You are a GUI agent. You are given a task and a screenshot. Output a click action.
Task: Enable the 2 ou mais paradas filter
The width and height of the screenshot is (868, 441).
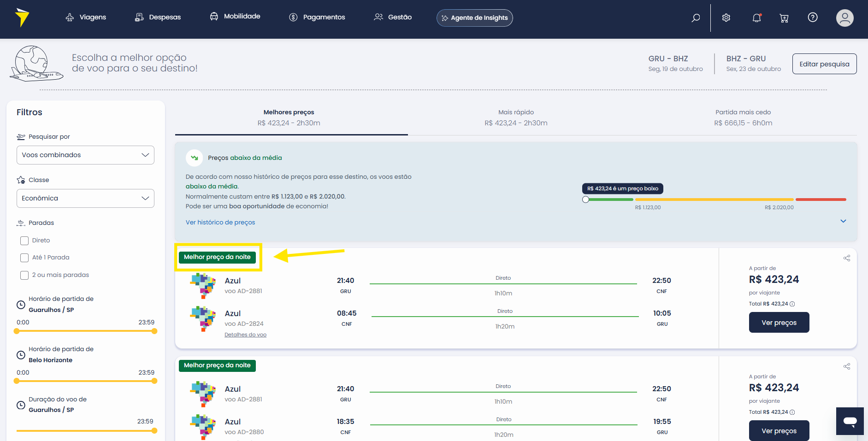(x=24, y=275)
